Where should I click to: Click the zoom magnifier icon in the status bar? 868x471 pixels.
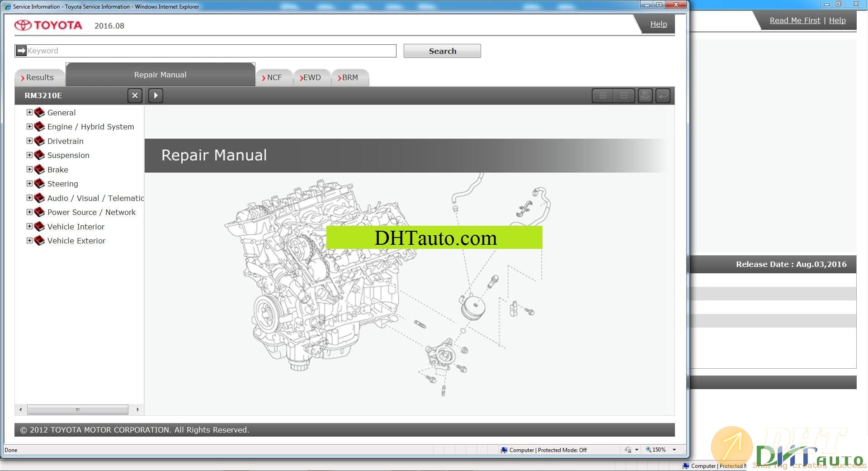[649, 450]
